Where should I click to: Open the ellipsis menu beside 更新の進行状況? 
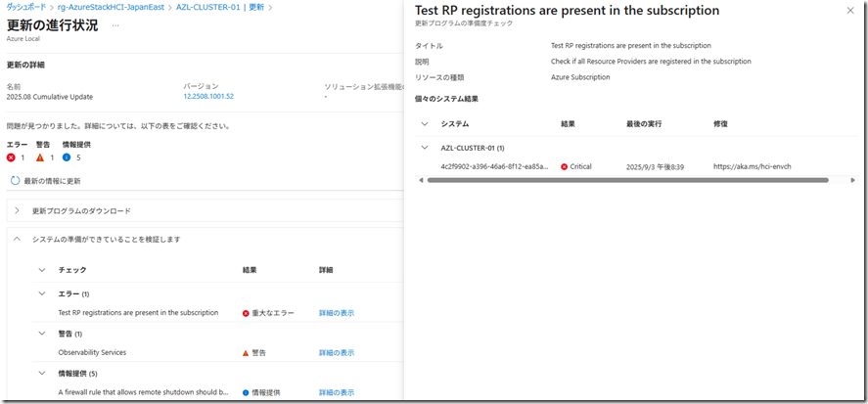pyautogui.click(x=115, y=26)
